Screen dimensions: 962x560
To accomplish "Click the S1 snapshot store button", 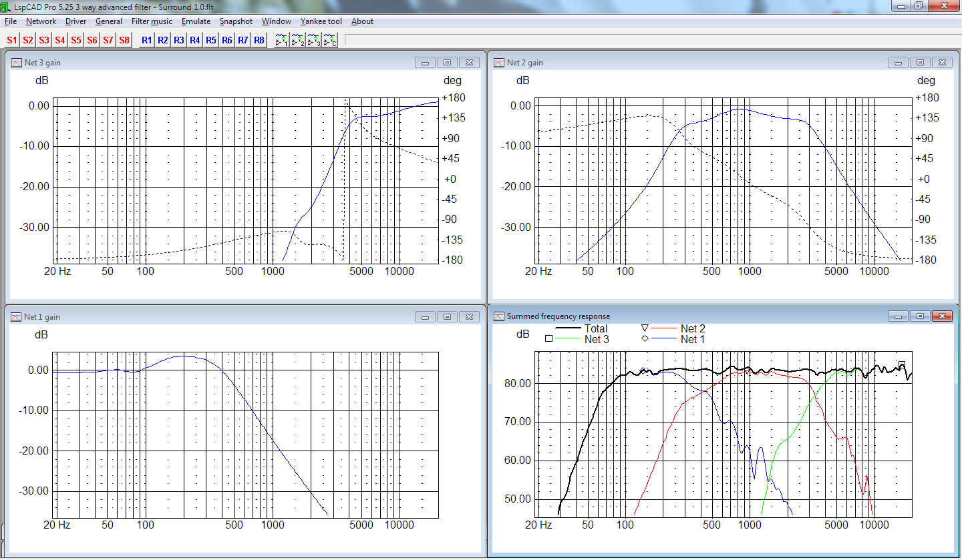I will coord(12,40).
